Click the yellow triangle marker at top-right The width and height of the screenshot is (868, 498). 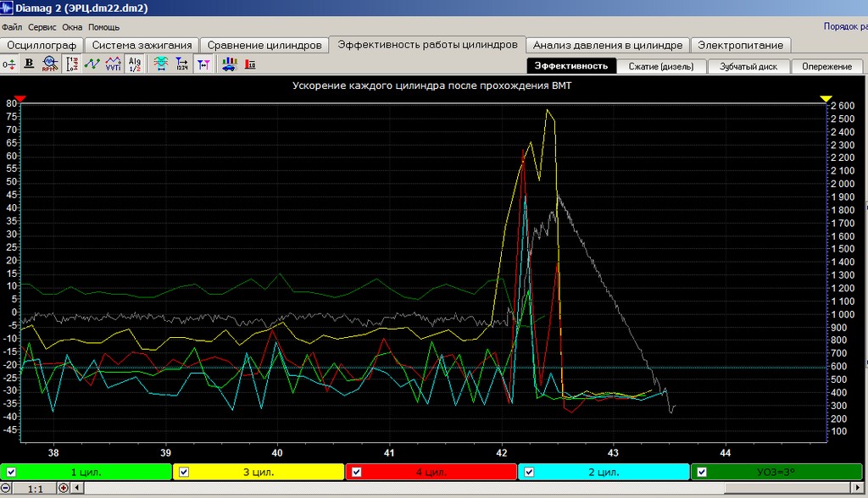click(x=826, y=98)
